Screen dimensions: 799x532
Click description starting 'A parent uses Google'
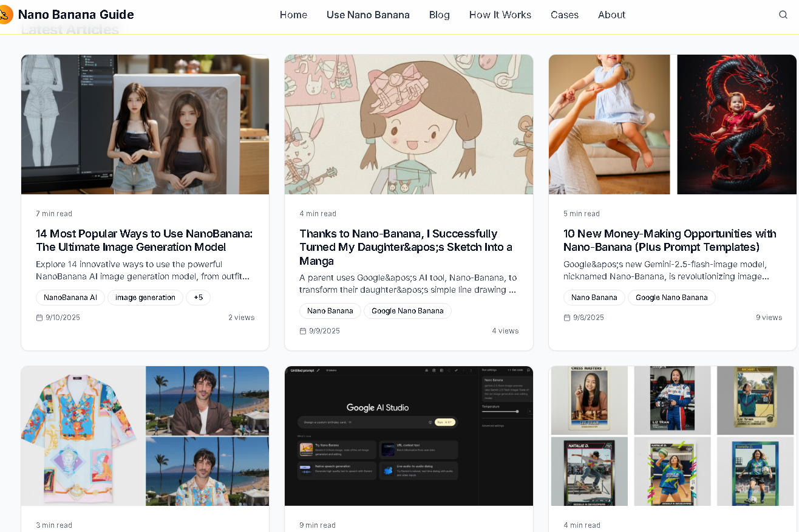[408, 284]
